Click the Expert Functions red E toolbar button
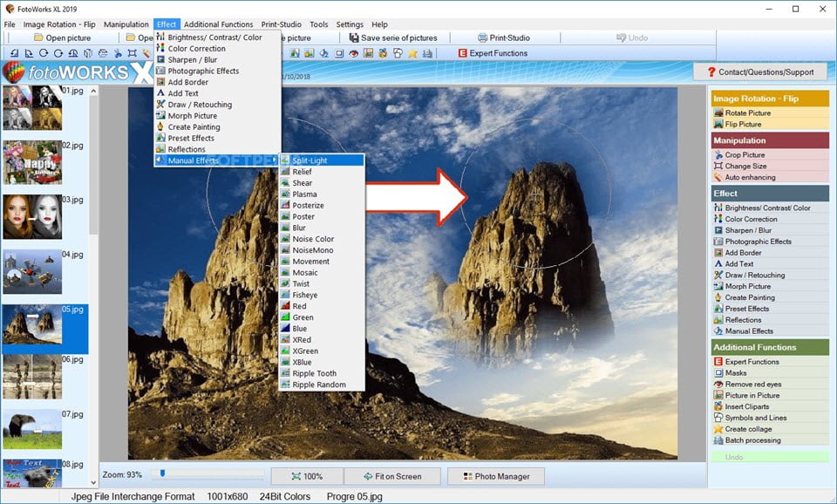837x504 pixels. click(x=492, y=53)
